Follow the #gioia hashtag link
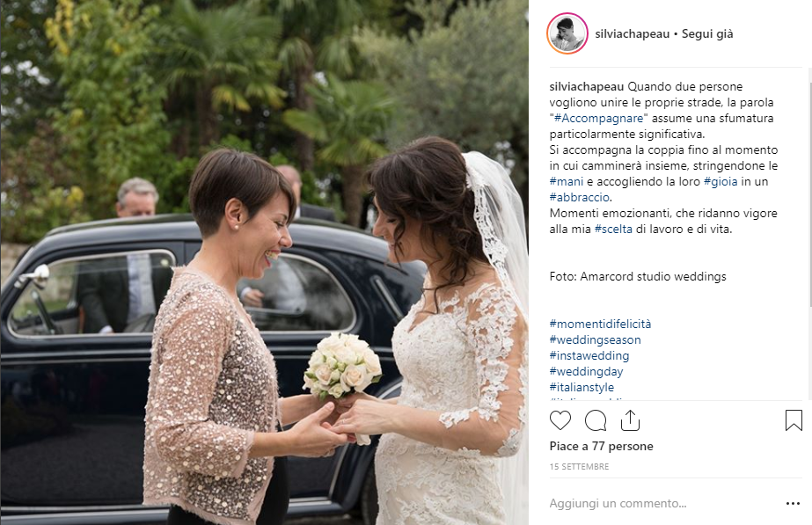This screenshot has width=812, height=525. point(721,182)
